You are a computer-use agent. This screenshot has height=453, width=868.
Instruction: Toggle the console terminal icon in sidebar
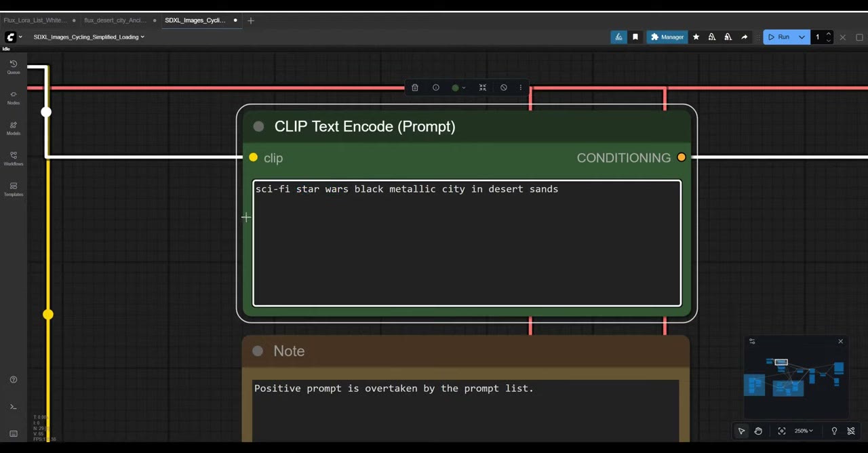click(x=14, y=407)
